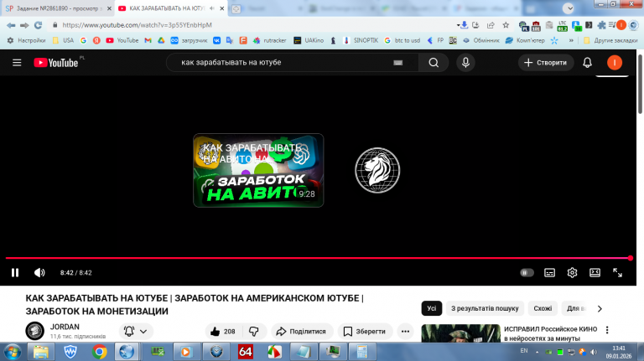Go back in browser history
The width and height of the screenshot is (644, 361).
11,25
